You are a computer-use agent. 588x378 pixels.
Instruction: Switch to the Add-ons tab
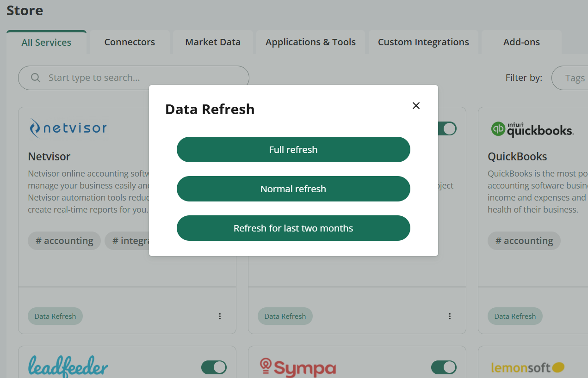click(x=521, y=43)
